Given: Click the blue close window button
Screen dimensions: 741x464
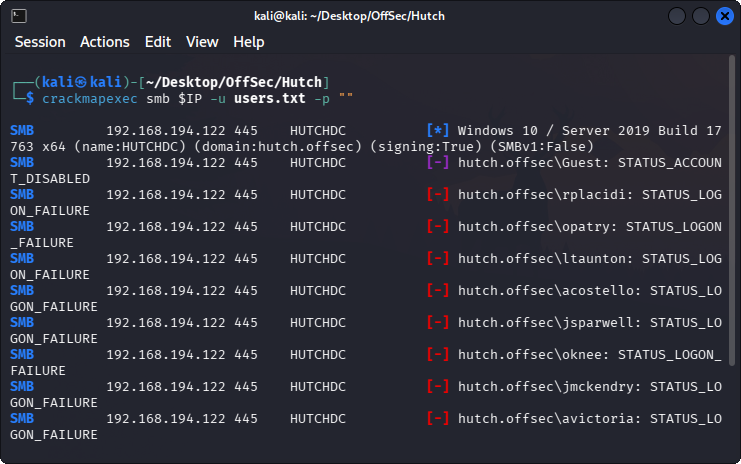Looking at the screenshot, I should [x=724, y=16].
